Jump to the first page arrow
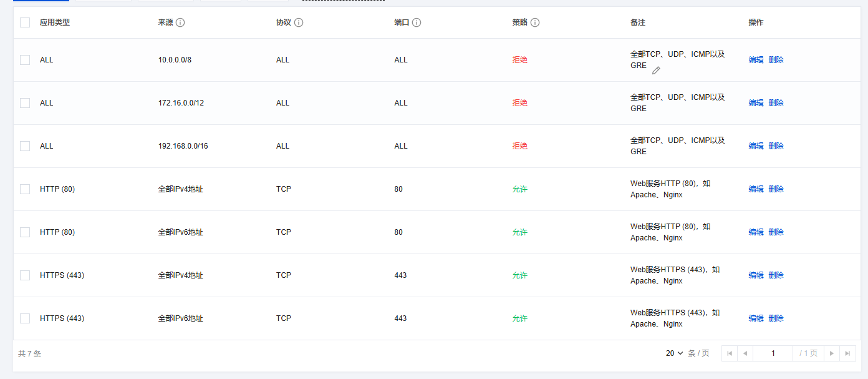Screen dimensions: 868x379 tap(729, 353)
